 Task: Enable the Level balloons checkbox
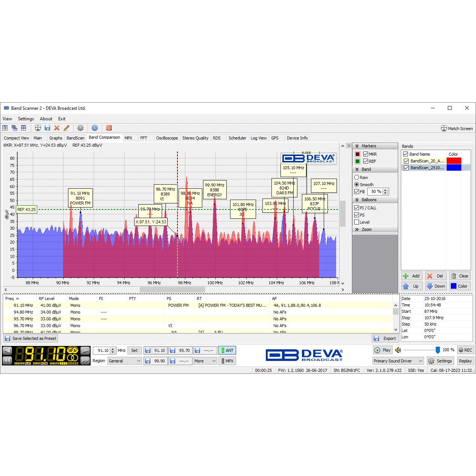click(356, 222)
